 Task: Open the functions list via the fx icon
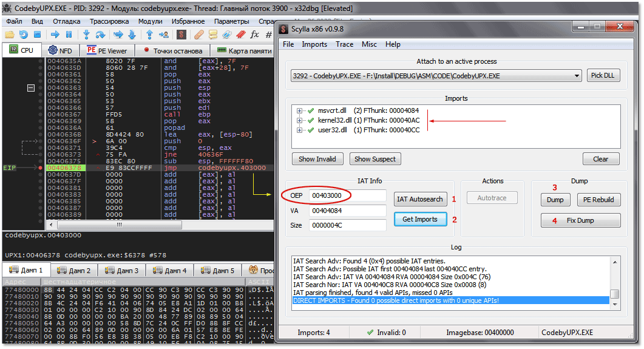click(x=255, y=35)
